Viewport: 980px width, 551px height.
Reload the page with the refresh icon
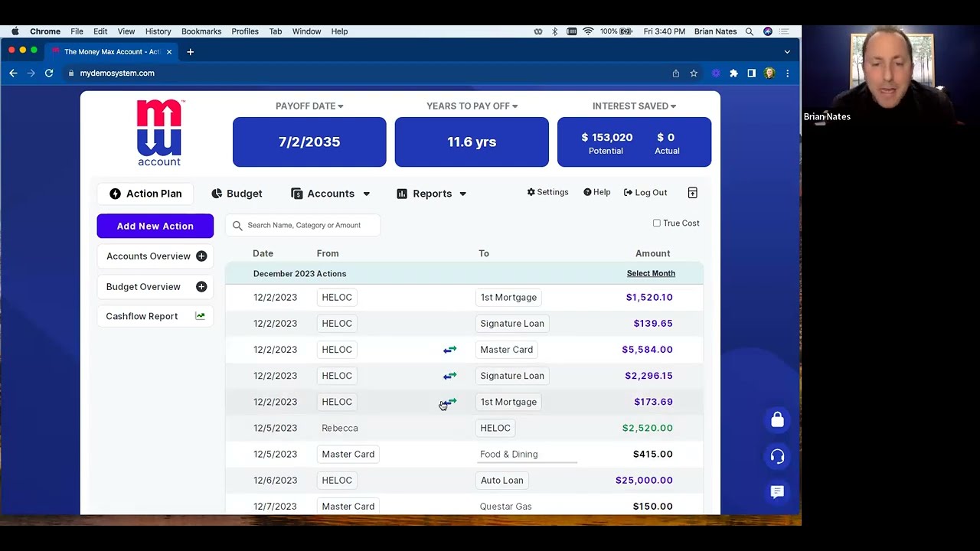tap(49, 73)
